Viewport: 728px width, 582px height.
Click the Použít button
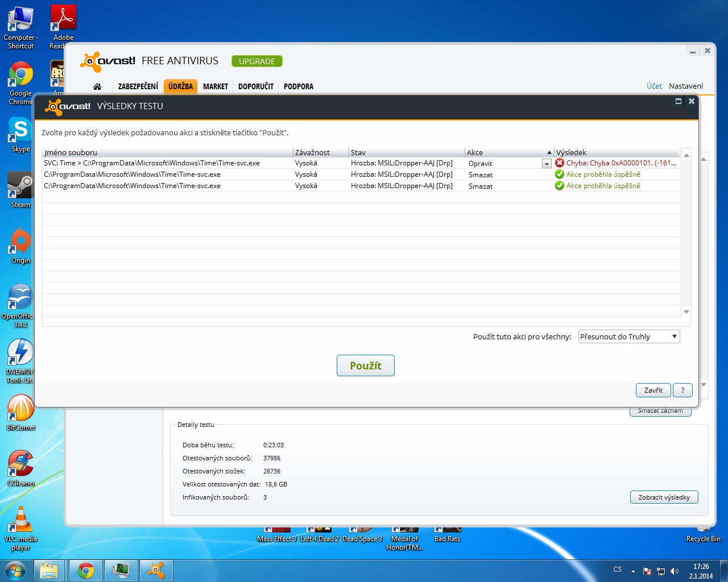(366, 365)
